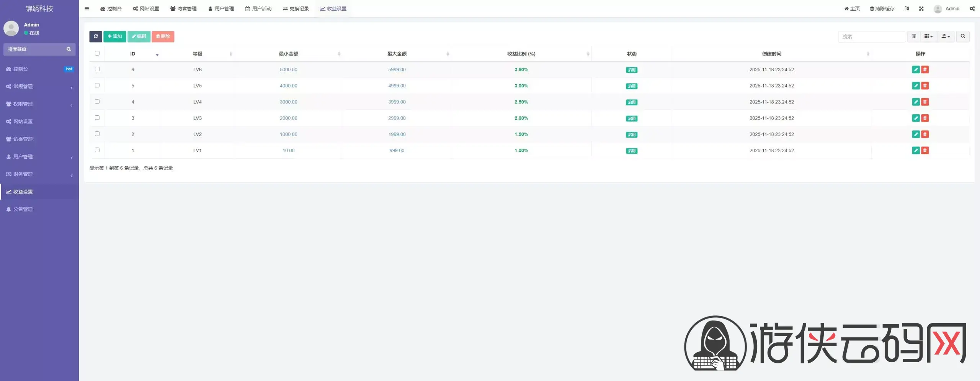Image resolution: width=980 pixels, height=381 pixels.
Task: Click the table view toggle icon
Action: click(x=914, y=36)
